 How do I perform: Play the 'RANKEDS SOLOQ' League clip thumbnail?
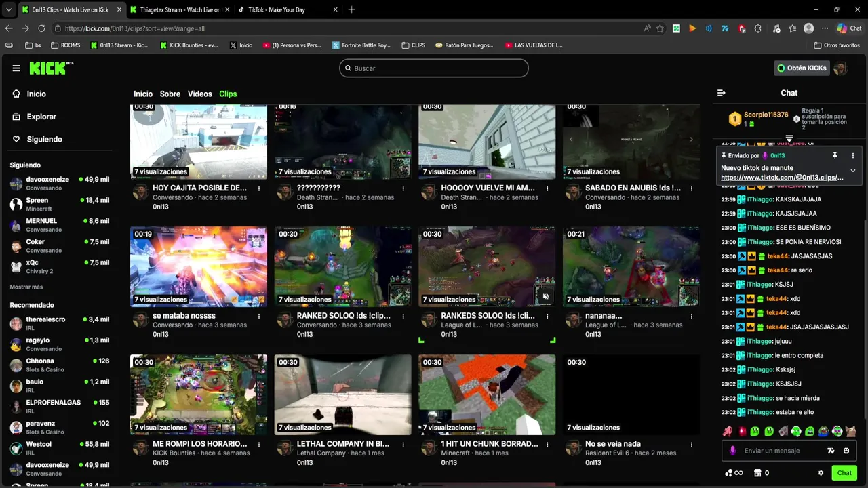click(487, 266)
